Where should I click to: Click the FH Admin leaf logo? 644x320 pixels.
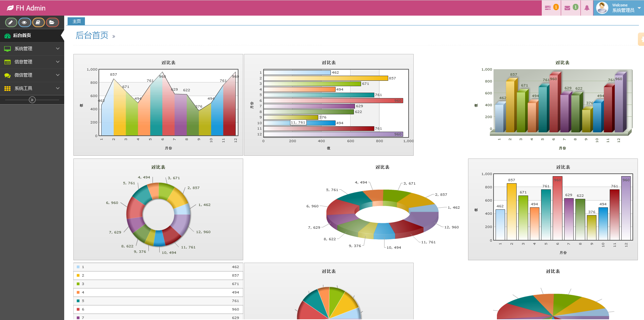(10, 8)
